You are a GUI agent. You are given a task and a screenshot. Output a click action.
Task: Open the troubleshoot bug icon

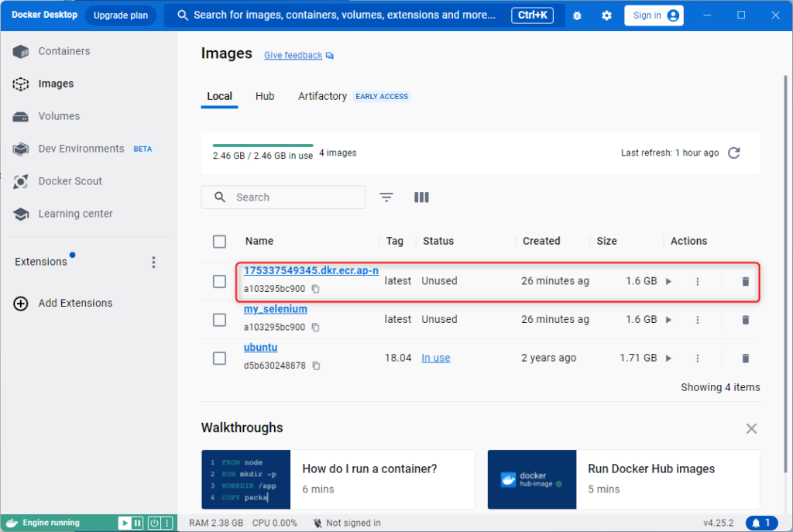577,15
